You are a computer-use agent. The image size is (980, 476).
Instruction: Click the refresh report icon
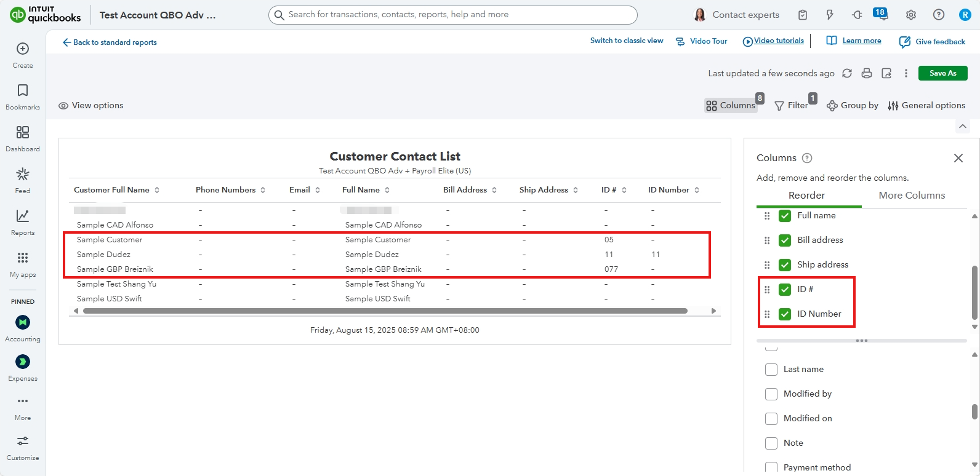click(847, 73)
